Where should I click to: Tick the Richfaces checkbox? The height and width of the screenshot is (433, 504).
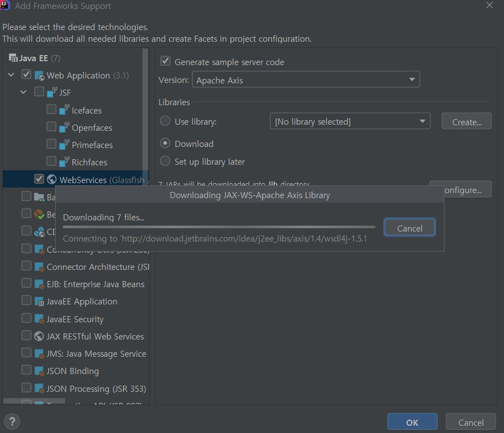[x=51, y=160]
